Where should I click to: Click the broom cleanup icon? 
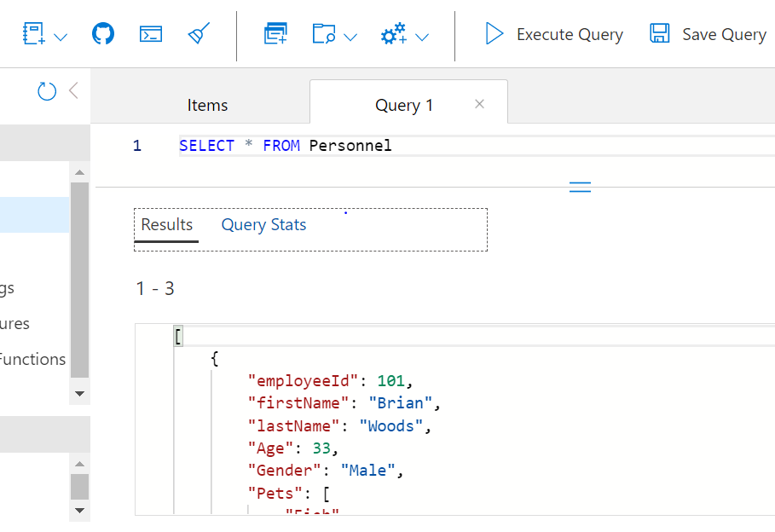pyautogui.click(x=199, y=34)
